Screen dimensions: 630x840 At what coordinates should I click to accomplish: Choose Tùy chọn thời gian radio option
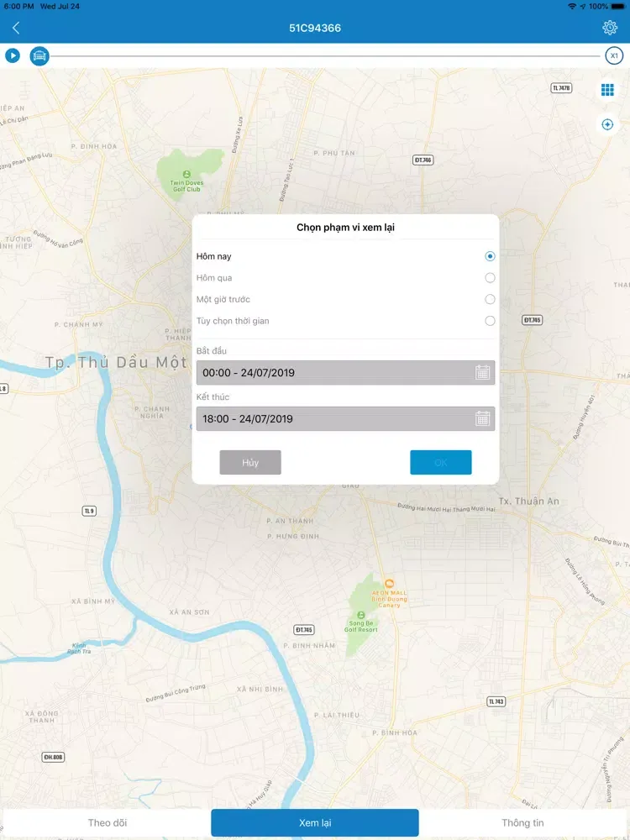coord(490,321)
